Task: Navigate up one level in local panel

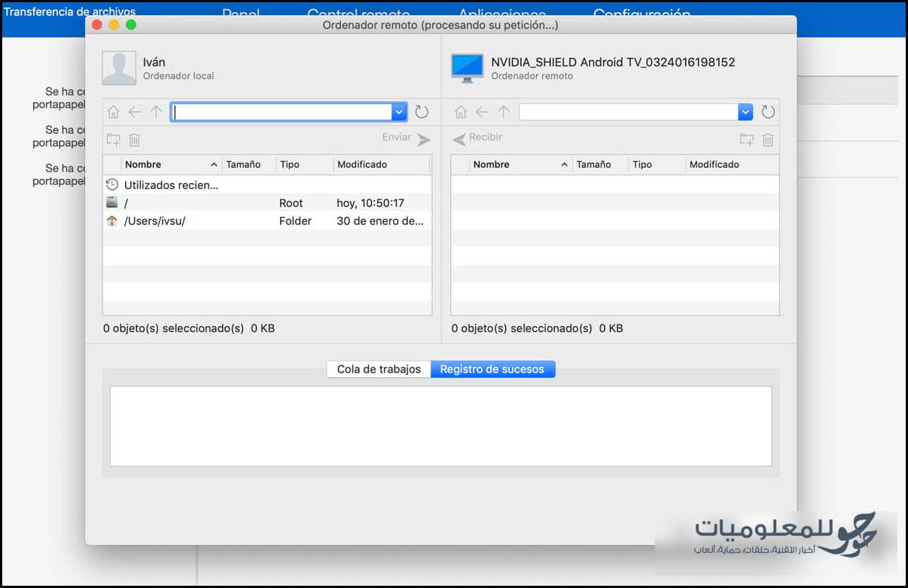Action: 156,112
